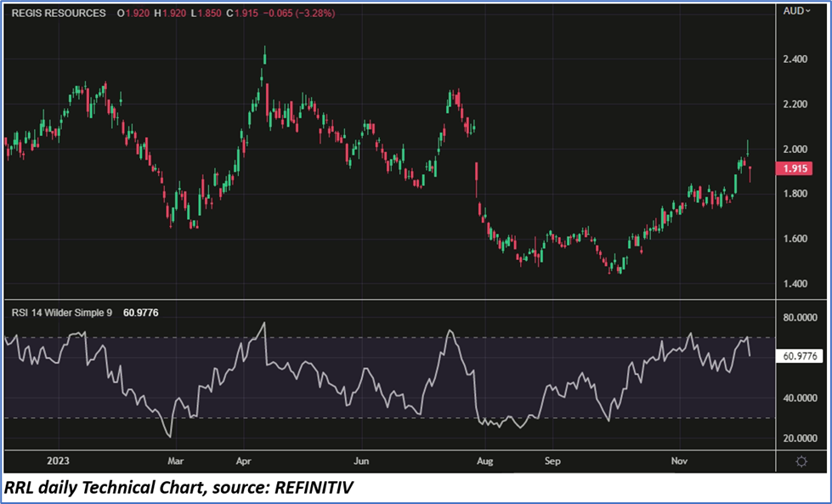Screen dimensions: 832x504
Task: Click the 2.200 price axis label
Action: (795, 104)
